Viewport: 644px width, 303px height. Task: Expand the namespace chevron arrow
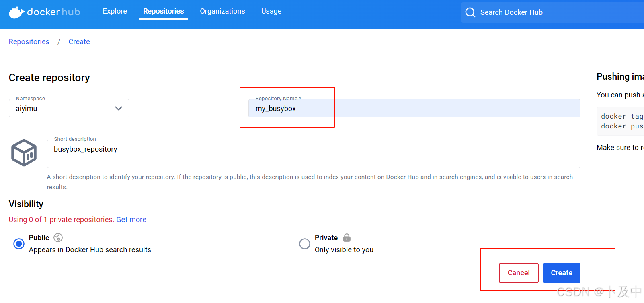119,108
